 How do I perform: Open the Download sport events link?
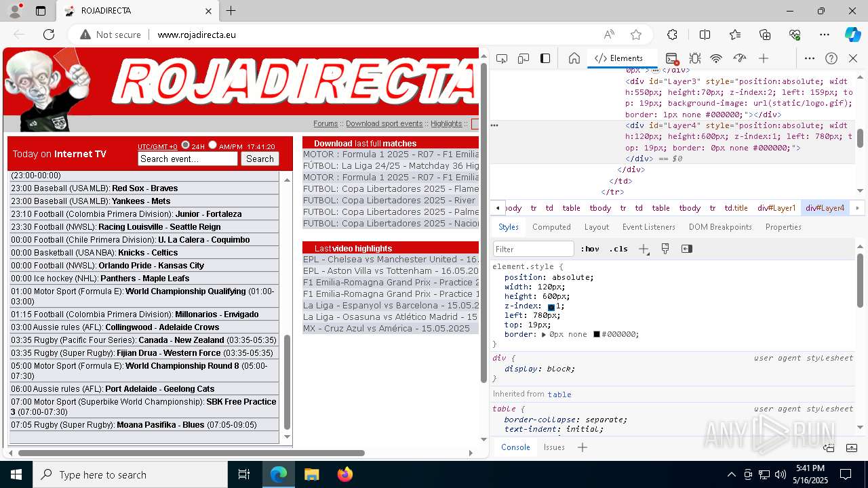[x=384, y=123]
